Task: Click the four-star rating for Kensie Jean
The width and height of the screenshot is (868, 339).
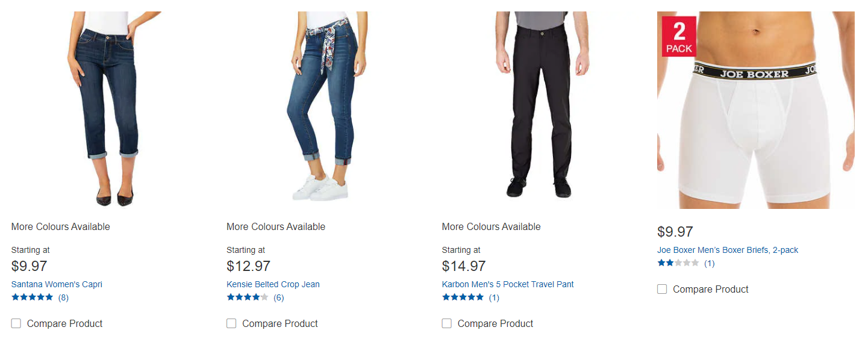Action: pos(247,297)
